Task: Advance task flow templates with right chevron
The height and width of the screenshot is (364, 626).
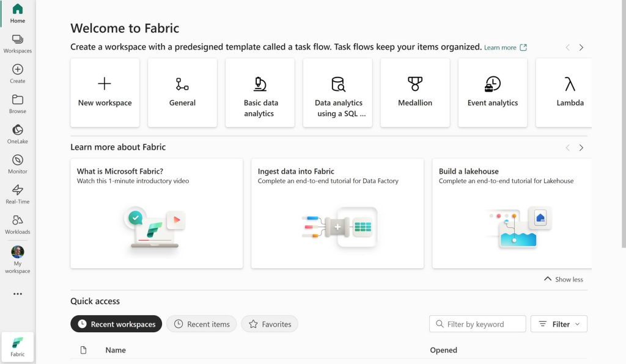Action: [x=581, y=48]
